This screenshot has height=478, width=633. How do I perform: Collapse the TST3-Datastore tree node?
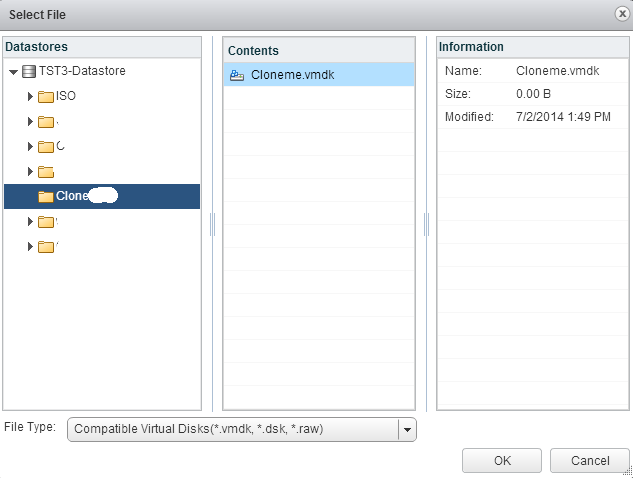point(13,72)
